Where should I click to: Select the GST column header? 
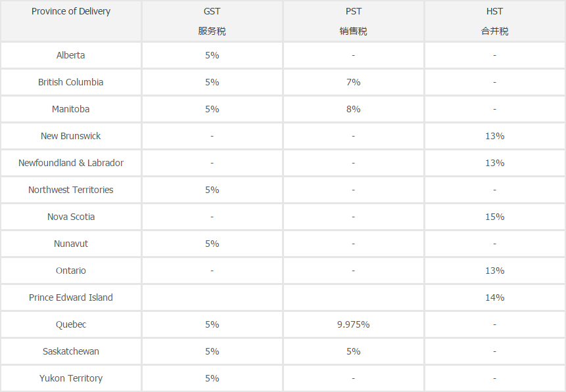click(x=212, y=21)
